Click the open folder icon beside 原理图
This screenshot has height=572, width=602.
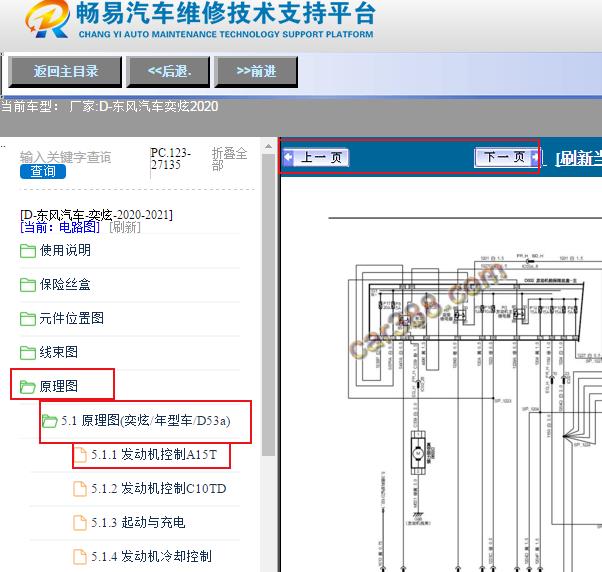[x=28, y=387]
